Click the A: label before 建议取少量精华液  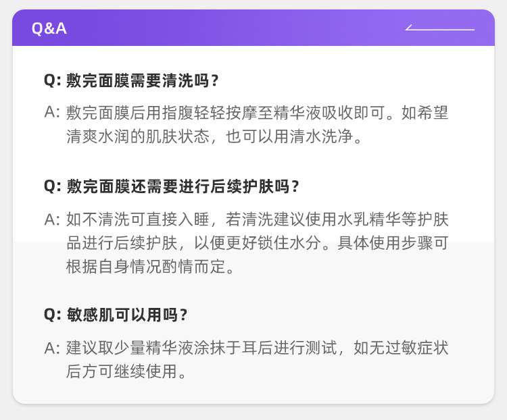click(53, 348)
